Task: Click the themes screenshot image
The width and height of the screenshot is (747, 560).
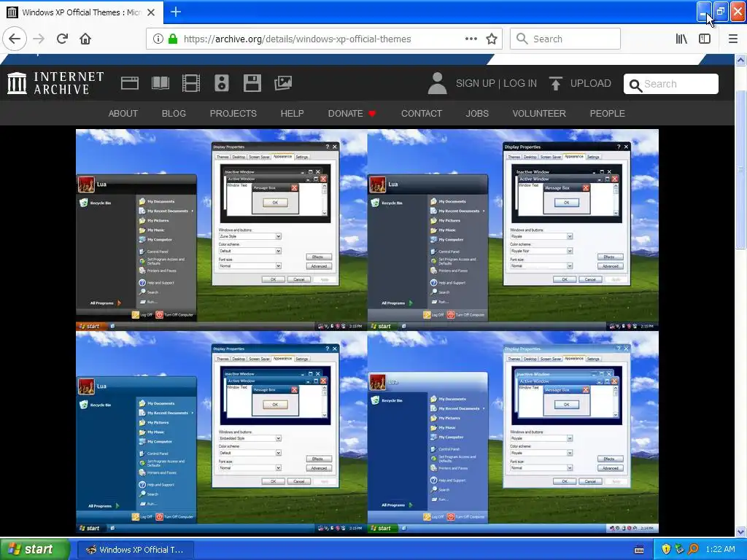Action: pyautogui.click(x=368, y=332)
